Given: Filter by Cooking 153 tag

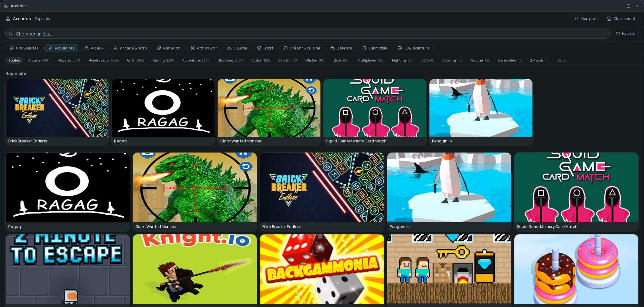Looking at the screenshot, I should pyautogui.click(x=452, y=60).
